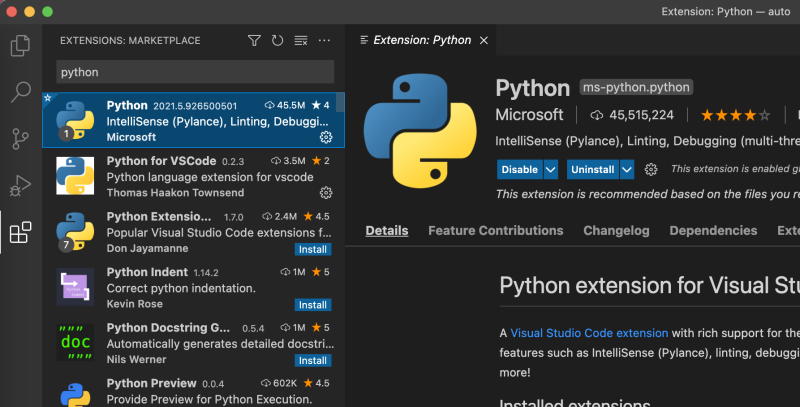Click the Python Docstring doc icon
This screenshot has width=800, height=407.
click(75, 342)
